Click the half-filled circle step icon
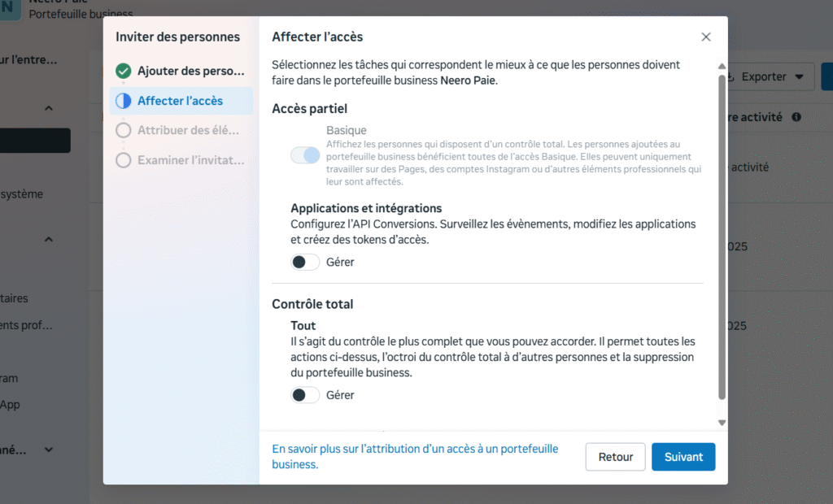Viewport: 833px width, 504px height. coord(124,101)
